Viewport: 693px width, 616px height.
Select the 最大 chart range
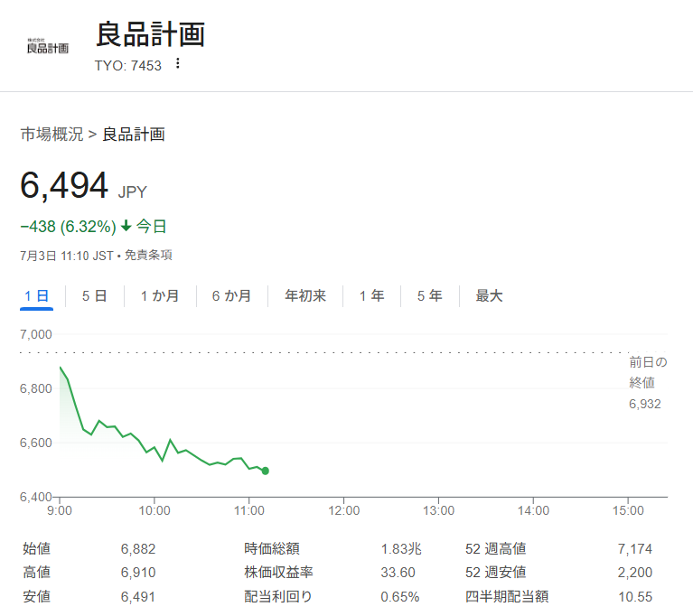489,296
